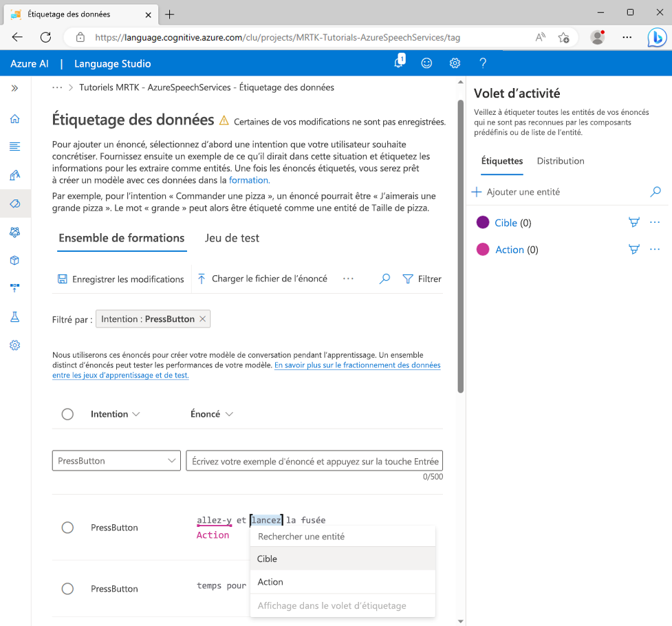Select the data labeling tag sidebar icon
The height and width of the screenshot is (626, 672).
(14, 204)
